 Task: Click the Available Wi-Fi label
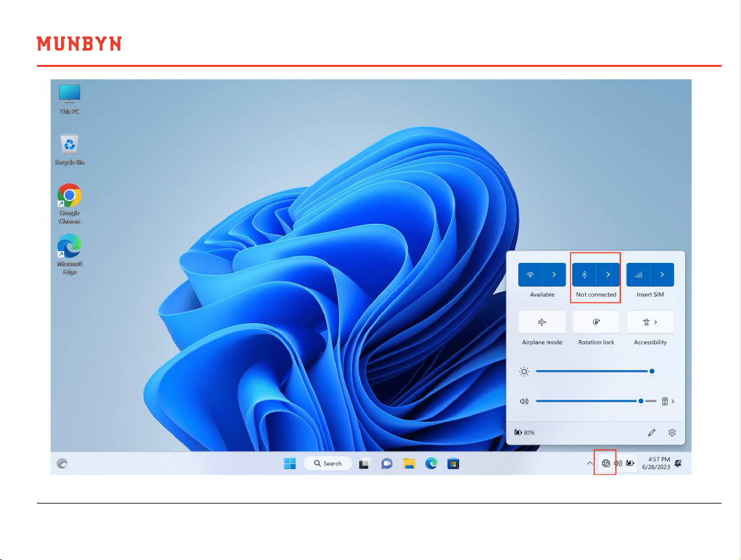[542, 295]
